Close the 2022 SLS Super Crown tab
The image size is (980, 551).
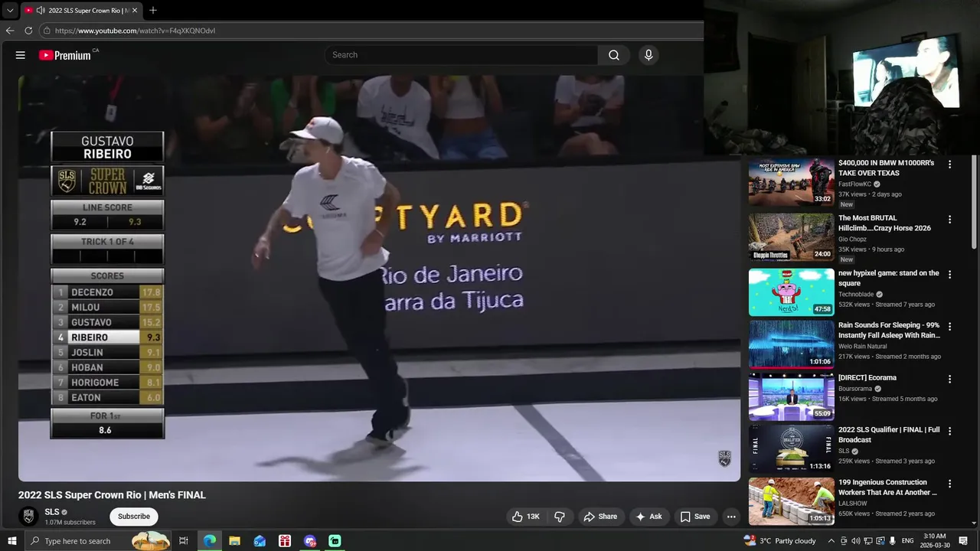(x=135, y=11)
